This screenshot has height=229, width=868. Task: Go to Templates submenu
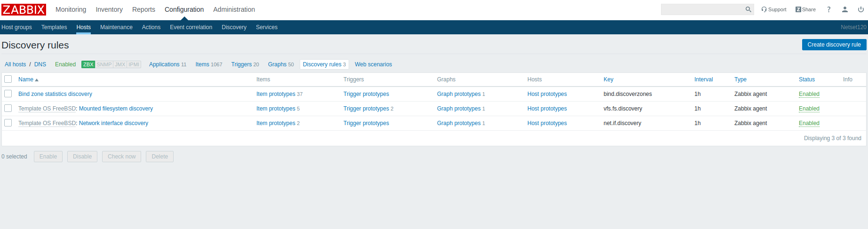(x=54, y=27)
